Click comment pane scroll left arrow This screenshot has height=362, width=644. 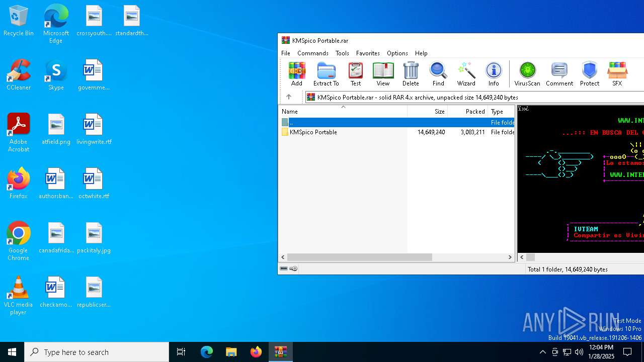(x=522, y=257)
